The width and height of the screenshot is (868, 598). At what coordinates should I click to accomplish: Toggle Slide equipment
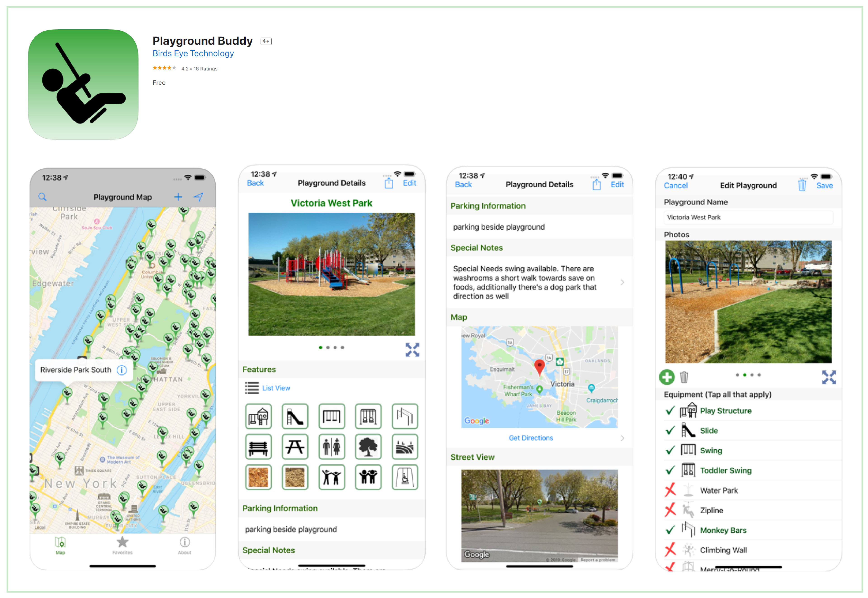pyautogui.click(x=748, y=431)
